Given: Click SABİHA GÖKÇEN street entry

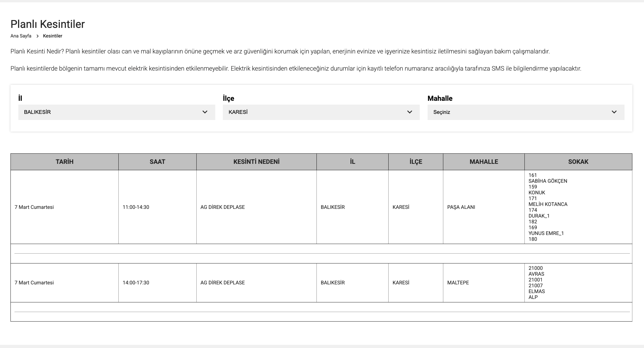Looking at the screenshot, I should click(x=548, y=181).
